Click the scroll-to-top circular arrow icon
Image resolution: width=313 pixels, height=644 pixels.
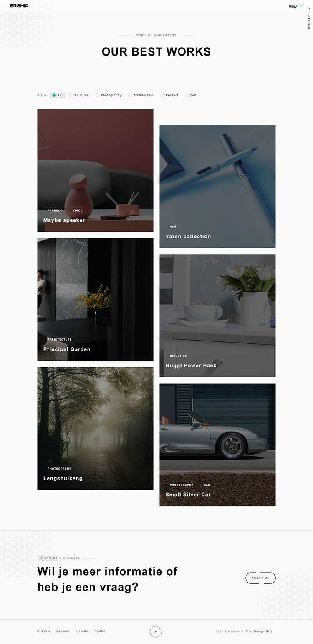pyautogui.click(x=155, y=631)
